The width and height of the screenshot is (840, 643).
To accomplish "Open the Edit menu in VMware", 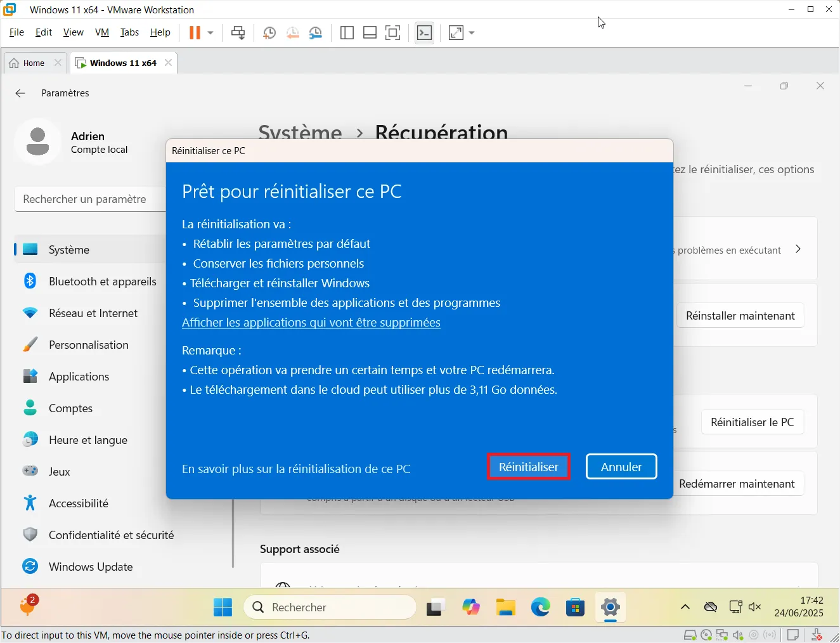I will (x=44, y=32).
